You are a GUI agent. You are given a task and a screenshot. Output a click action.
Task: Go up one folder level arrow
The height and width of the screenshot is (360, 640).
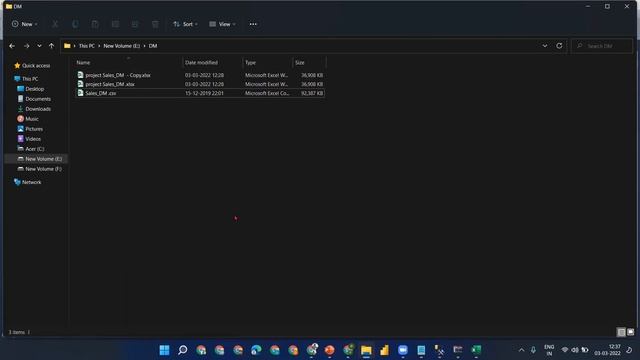click(51, 46)
